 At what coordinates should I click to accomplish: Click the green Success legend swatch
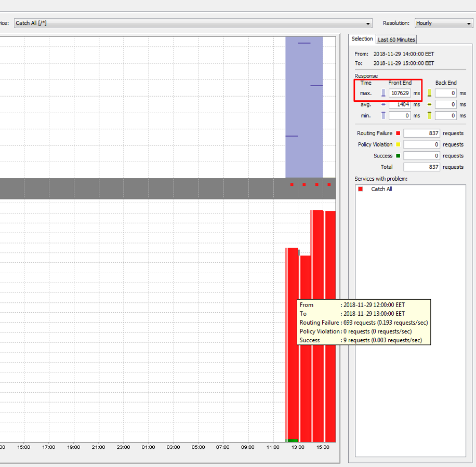pos(398,156)
